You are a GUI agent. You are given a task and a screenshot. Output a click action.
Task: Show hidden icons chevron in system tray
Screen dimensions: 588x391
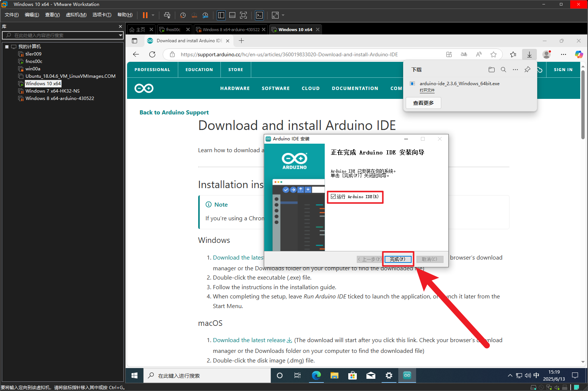coord(510,375)
